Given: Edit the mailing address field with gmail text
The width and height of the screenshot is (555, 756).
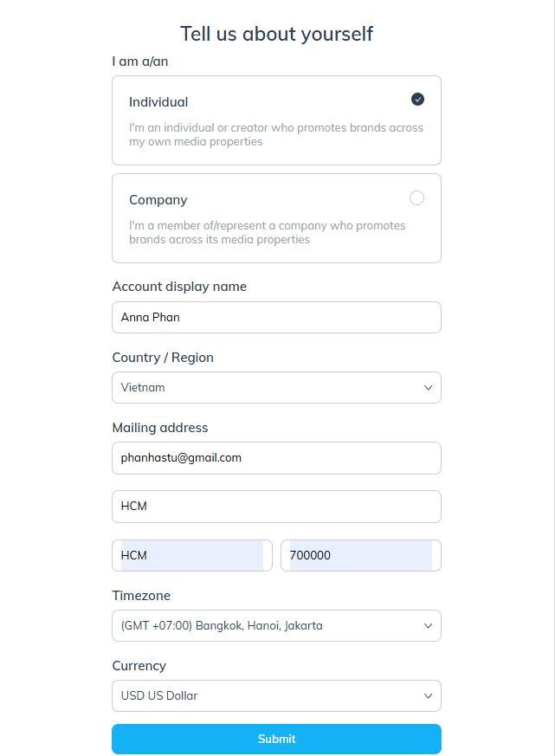Looking at the screenshot, I should (x=276, y=458).
